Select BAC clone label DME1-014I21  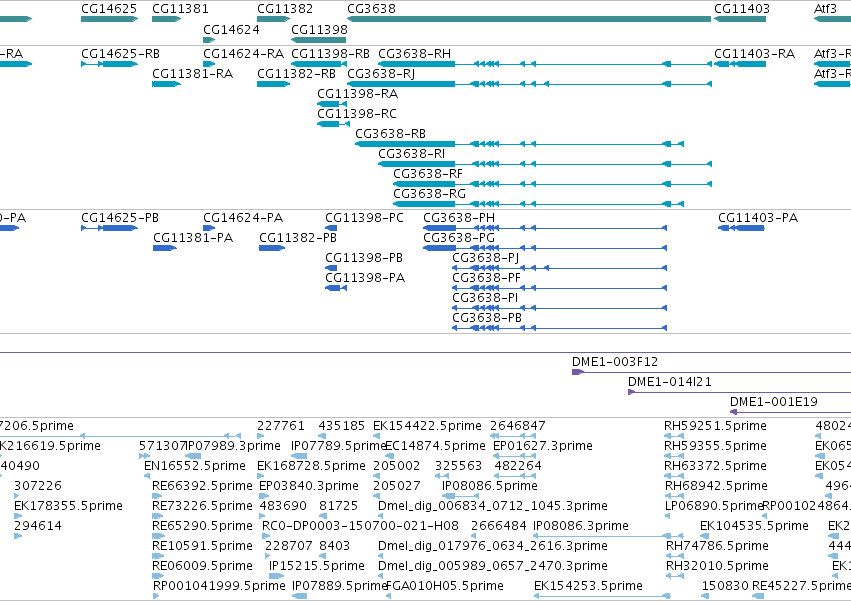click(x=669, y=382)
